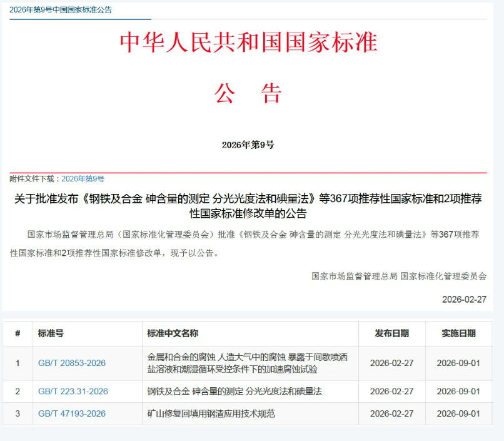Click the red 中华人民共和国国家标准 heading
The width and height of the screenshot is (504, 441).
pyautogui.click(x=248, y=42)
